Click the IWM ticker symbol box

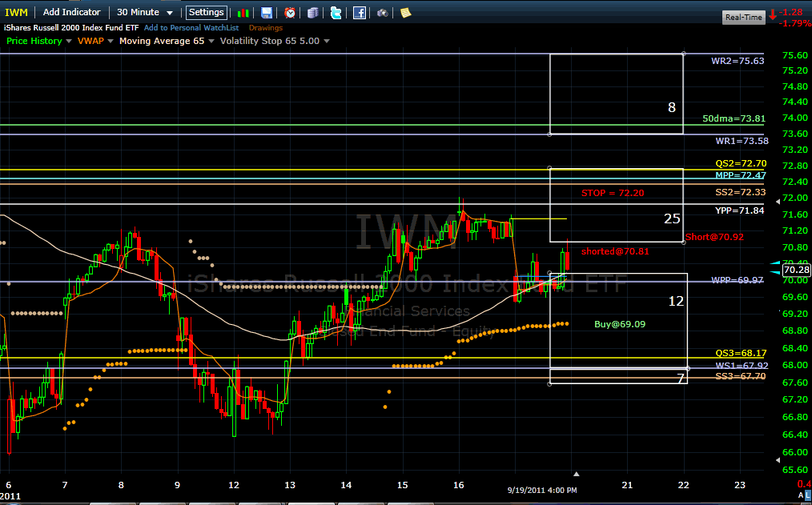pos(17,13)
